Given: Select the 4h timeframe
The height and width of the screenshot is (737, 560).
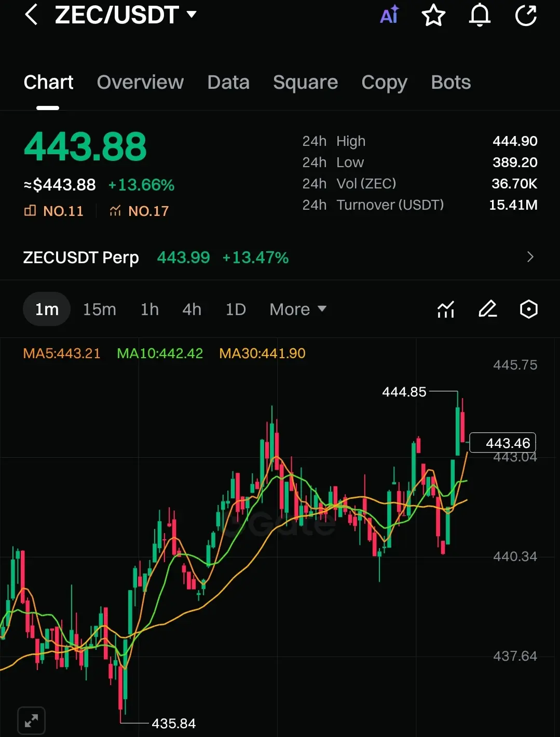Looking at the screenshot, I should [x=192, y=309].
